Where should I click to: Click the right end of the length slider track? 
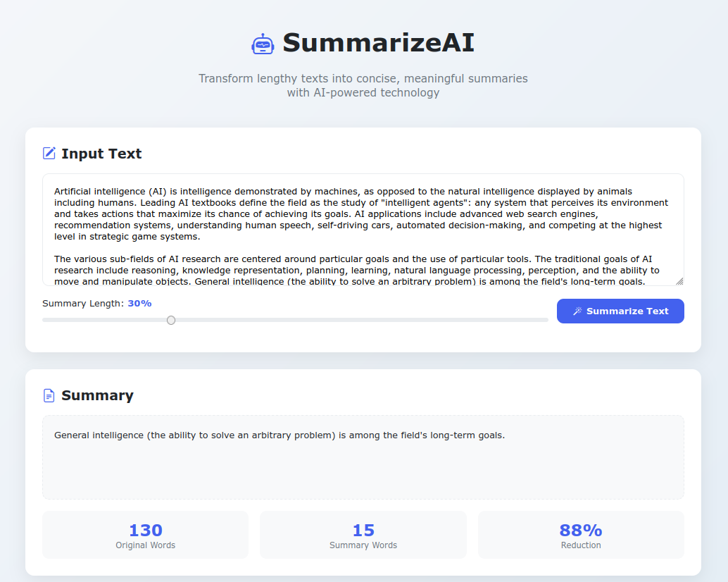click(x=544, y=320)
